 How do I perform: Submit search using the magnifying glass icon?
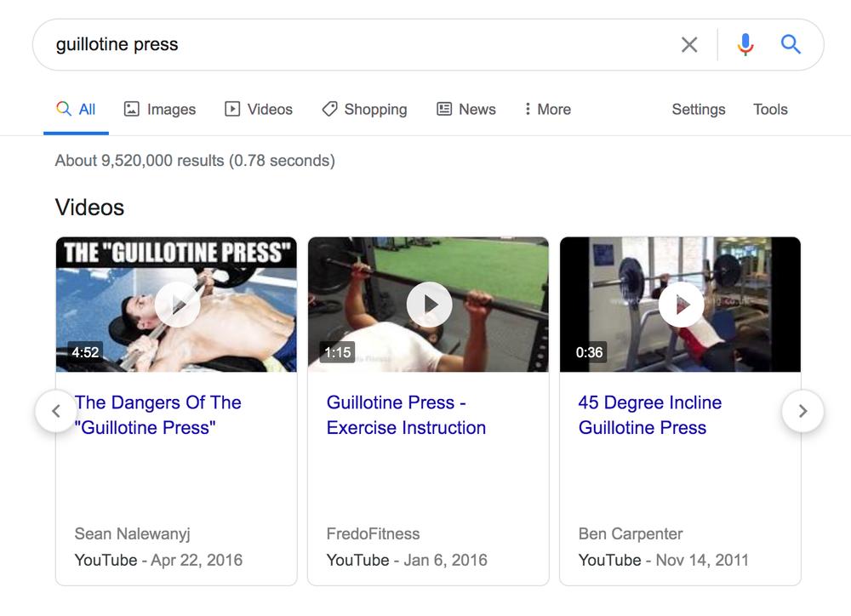[791, 44]
